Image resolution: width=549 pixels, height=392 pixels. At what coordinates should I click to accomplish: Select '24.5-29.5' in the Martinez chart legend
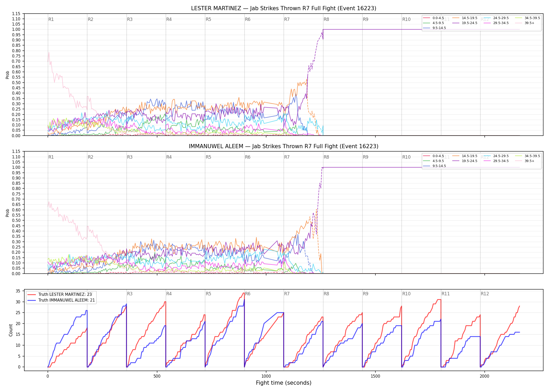pyautogui.click(x=501, y=18)
